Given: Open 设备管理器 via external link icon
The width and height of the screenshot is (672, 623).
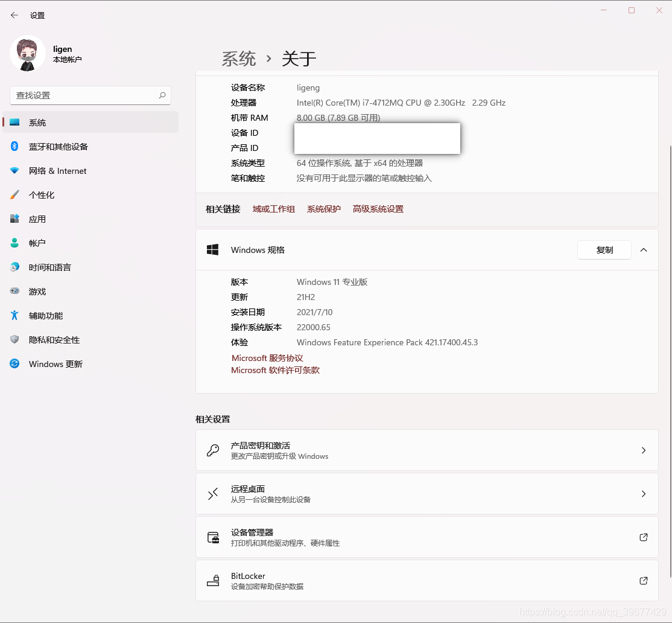Looking at the screenshot, I should 643,537.
